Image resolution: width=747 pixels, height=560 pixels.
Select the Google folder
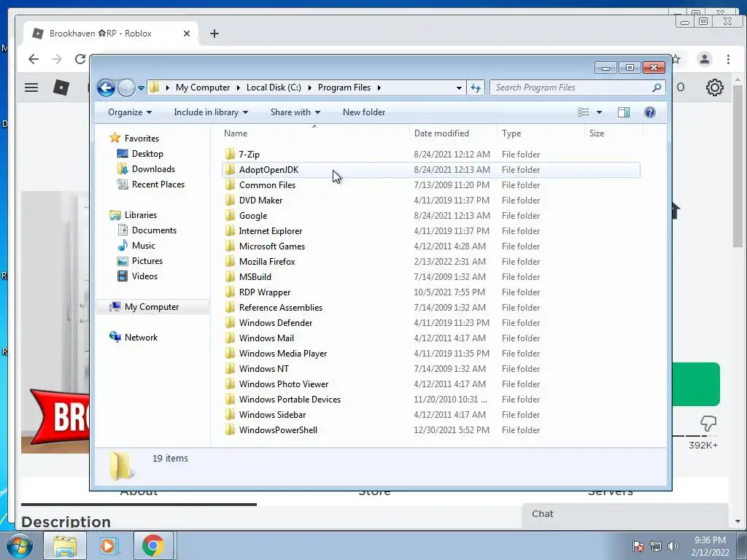click(x=430, y=216)
